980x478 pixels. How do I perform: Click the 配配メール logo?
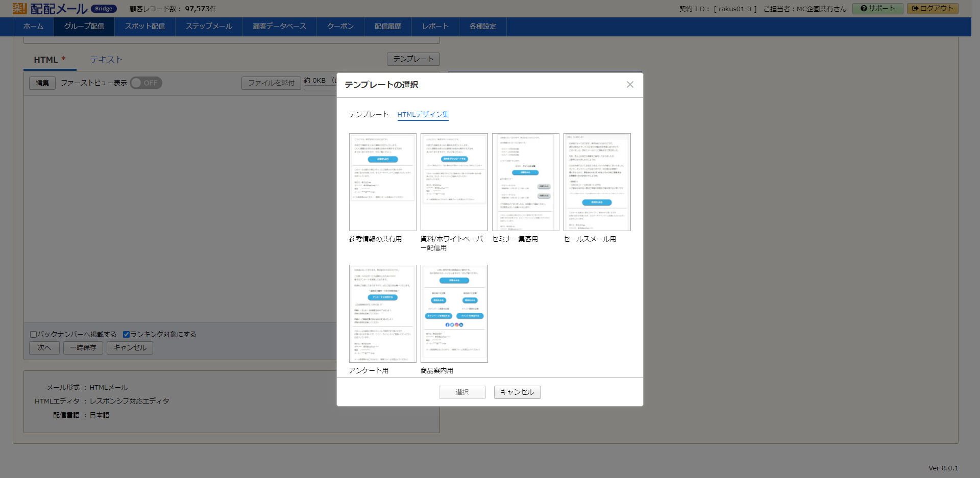56,8
